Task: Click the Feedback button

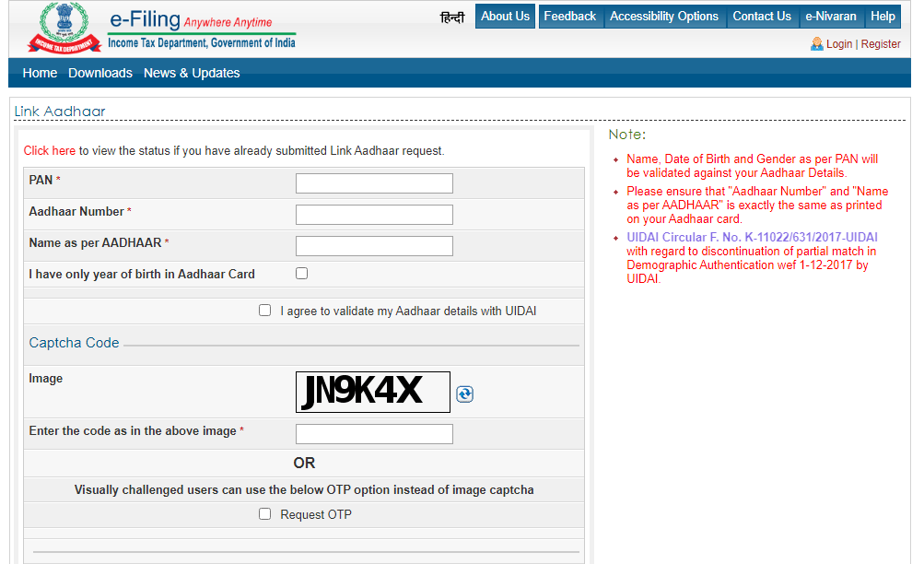Action: [570, 17]
